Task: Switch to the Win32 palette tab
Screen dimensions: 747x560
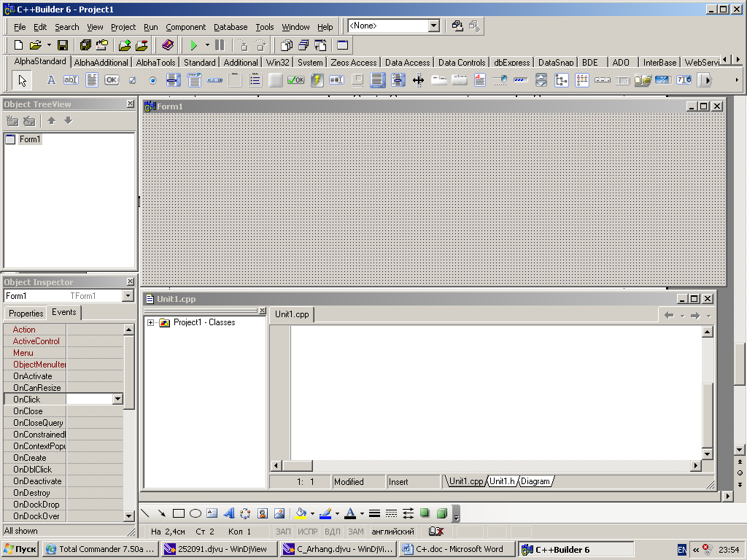Action: (277, 63)
